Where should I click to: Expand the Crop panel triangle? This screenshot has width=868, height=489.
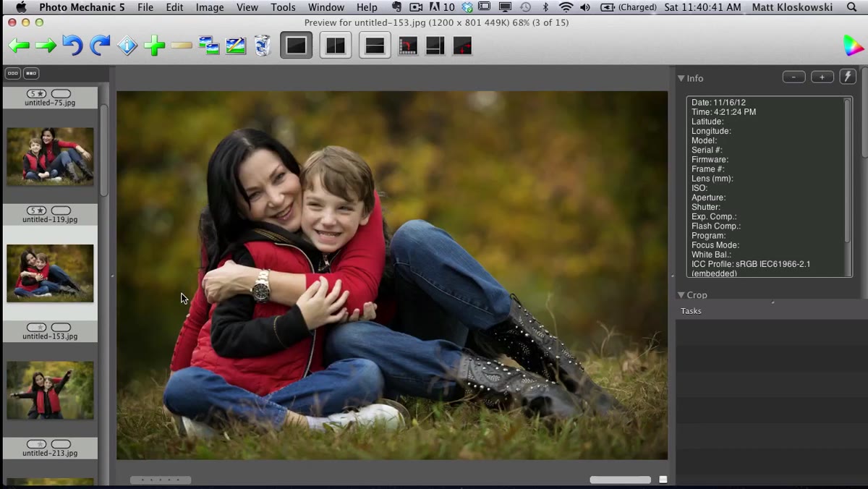pos(681,295)
